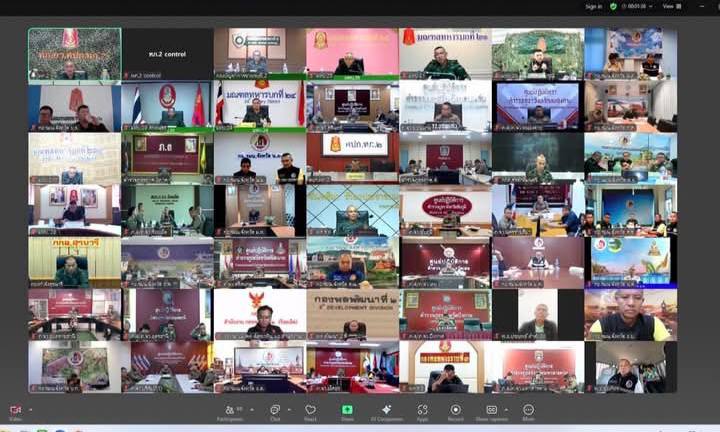Click the green encryption shield icon
720x432 pixels.
coord(614,6)
